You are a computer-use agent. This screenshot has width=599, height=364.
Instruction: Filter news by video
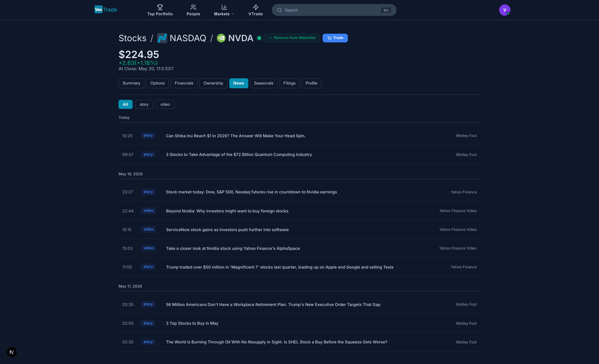[x=165, y=104]
